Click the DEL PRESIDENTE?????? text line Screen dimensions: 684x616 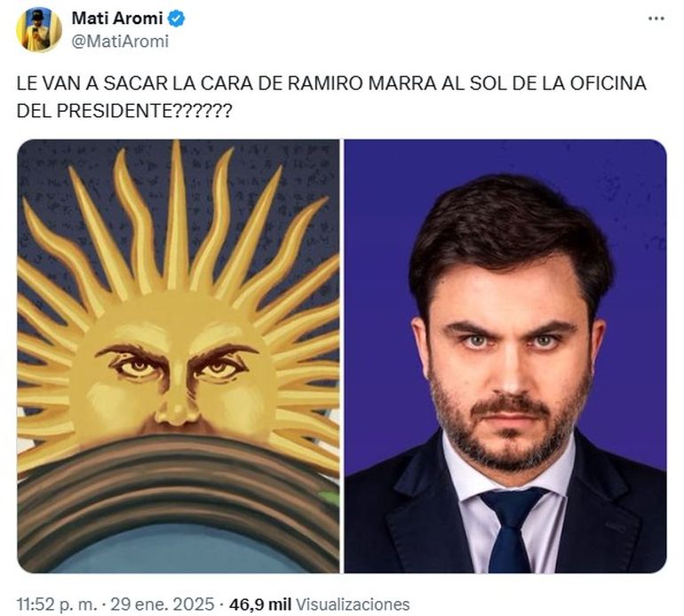124,111
